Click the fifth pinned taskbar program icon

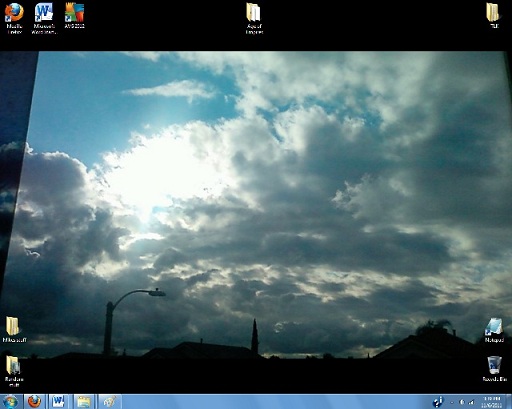coord(110,402)
